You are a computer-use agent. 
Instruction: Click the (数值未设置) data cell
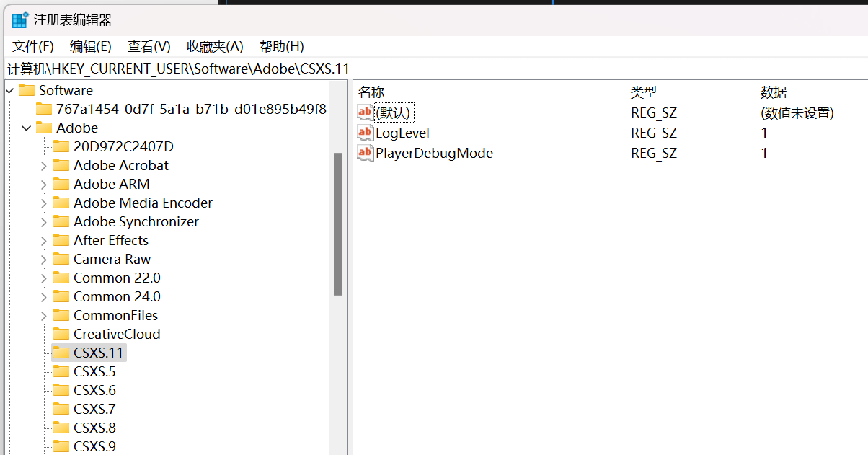tap(797, 112)
